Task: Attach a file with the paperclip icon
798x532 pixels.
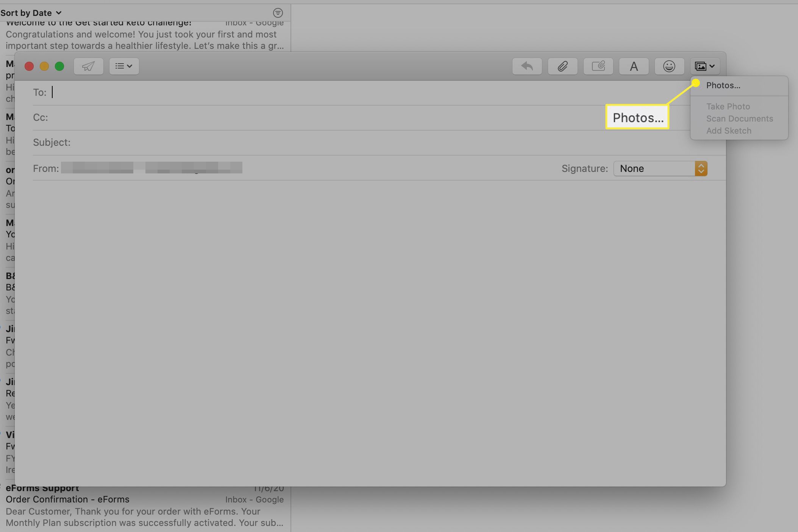Action: 562,66
